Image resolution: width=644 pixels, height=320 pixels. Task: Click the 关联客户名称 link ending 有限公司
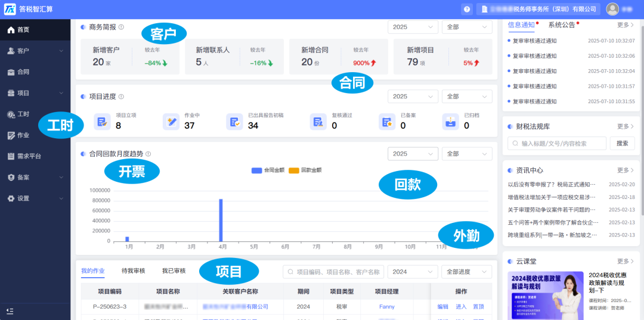[236, 306]
